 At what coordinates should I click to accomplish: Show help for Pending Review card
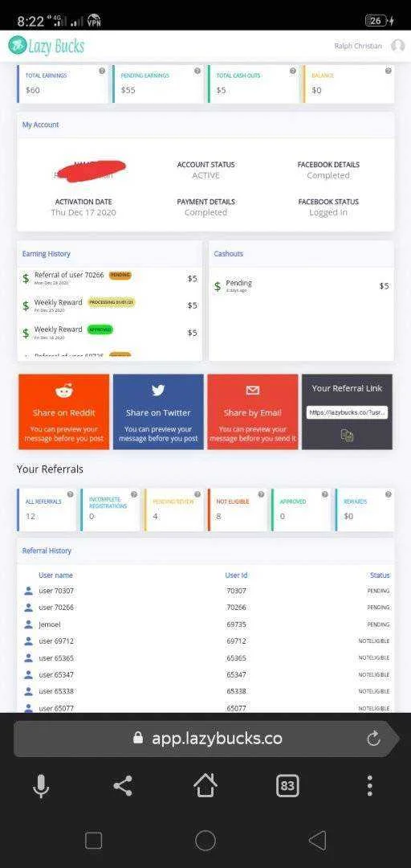tap(197, 494)
